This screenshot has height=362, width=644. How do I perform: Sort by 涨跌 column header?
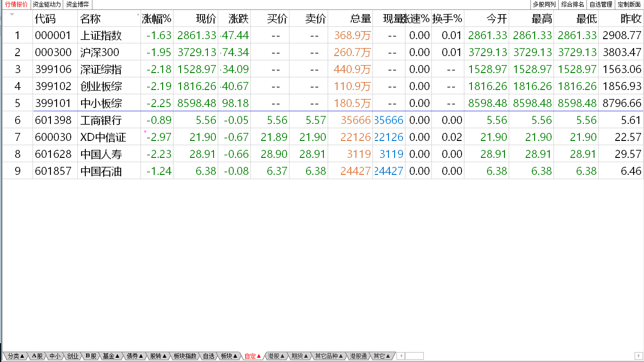click(239, 19)
